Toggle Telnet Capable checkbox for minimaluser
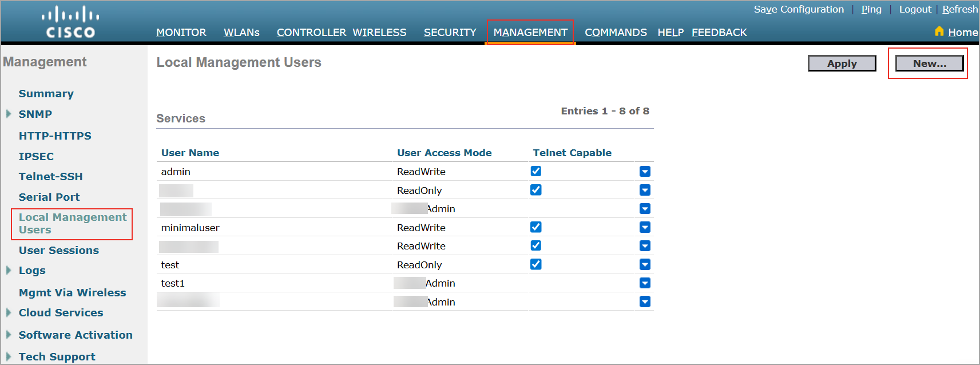 (x=535, y=227)
